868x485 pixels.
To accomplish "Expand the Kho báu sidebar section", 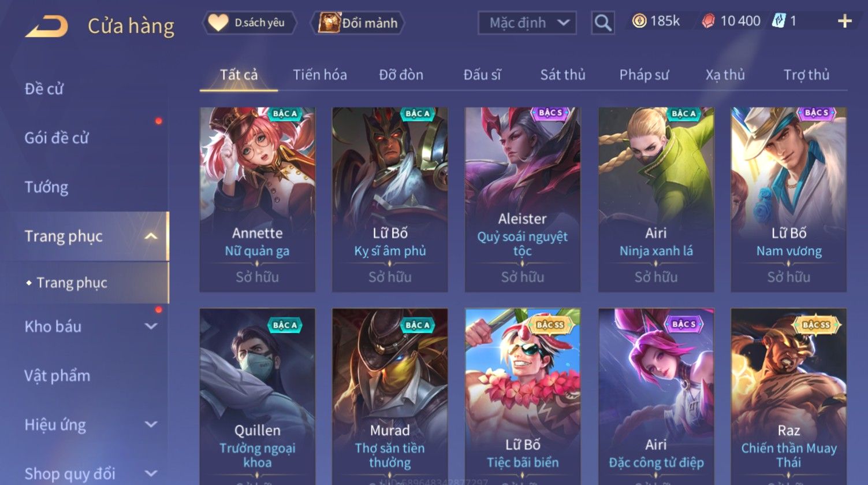I will (151, 326).
